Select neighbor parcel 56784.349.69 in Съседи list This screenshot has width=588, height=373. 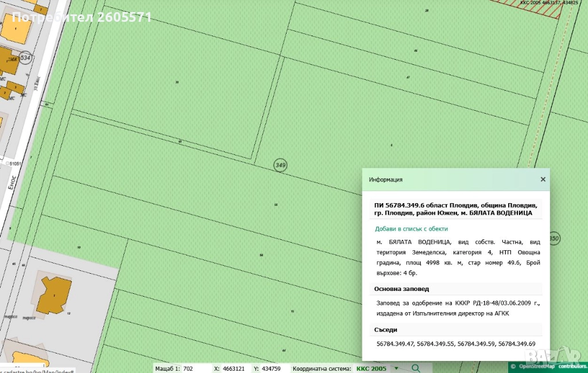pos(516,343)
